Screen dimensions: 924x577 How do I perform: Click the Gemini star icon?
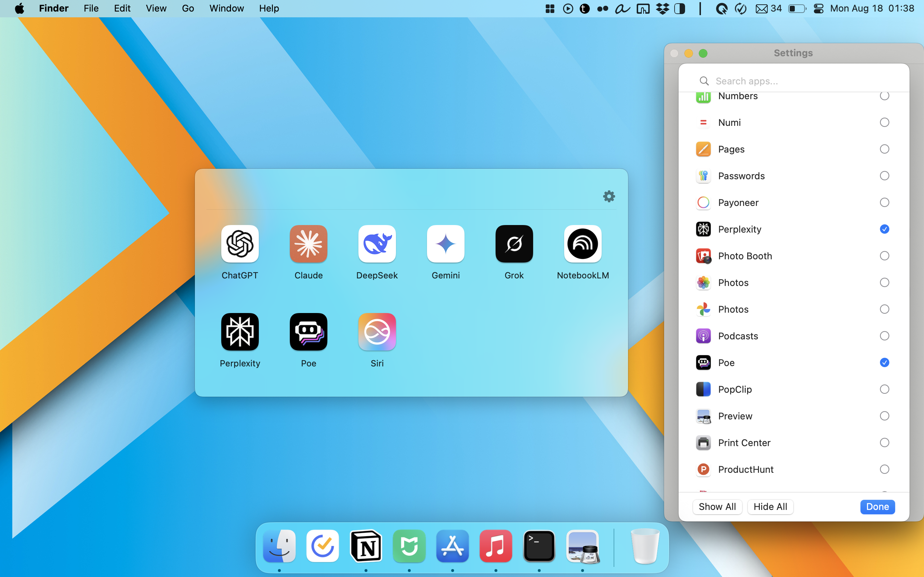point(446,244)
